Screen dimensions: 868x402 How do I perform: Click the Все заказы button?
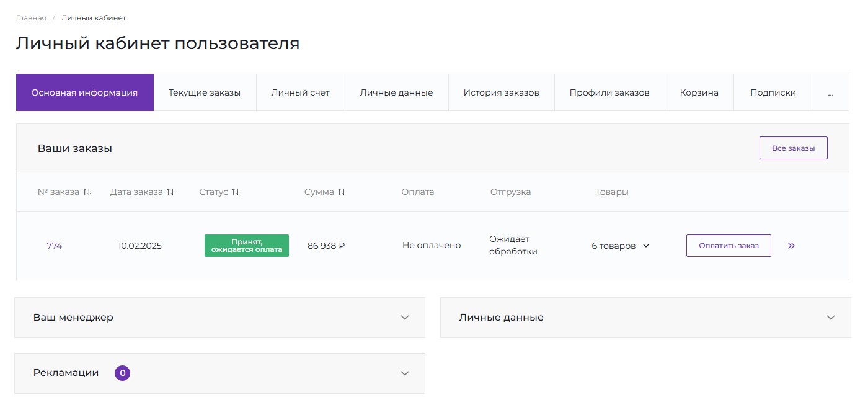click(793, 148)
